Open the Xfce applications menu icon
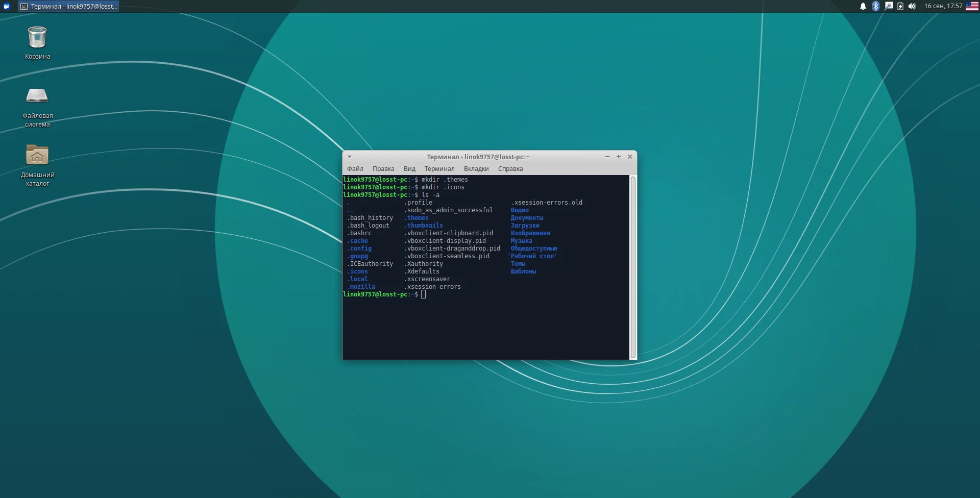Image resolution: width=980 pixels, height=498 pixels. [x=7, y=6]
